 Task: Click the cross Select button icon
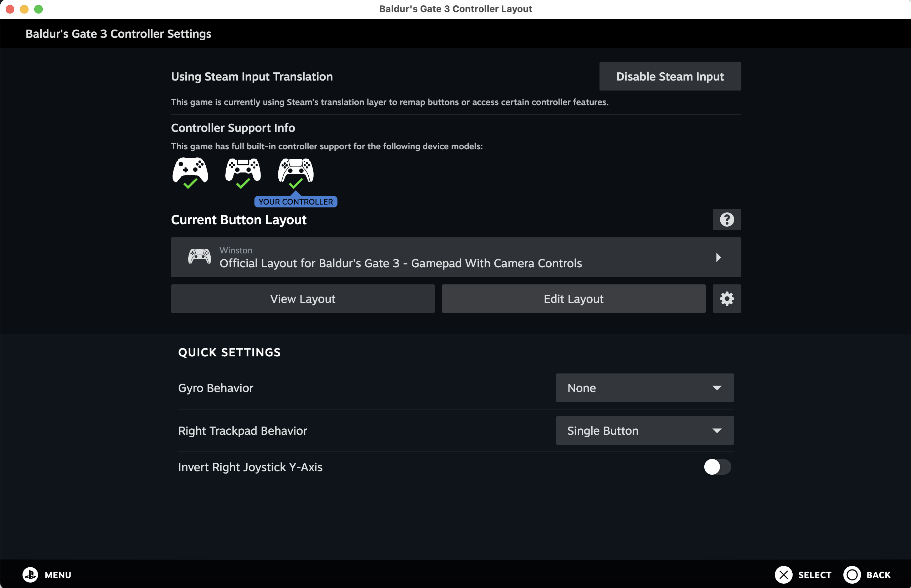[783, 574]
